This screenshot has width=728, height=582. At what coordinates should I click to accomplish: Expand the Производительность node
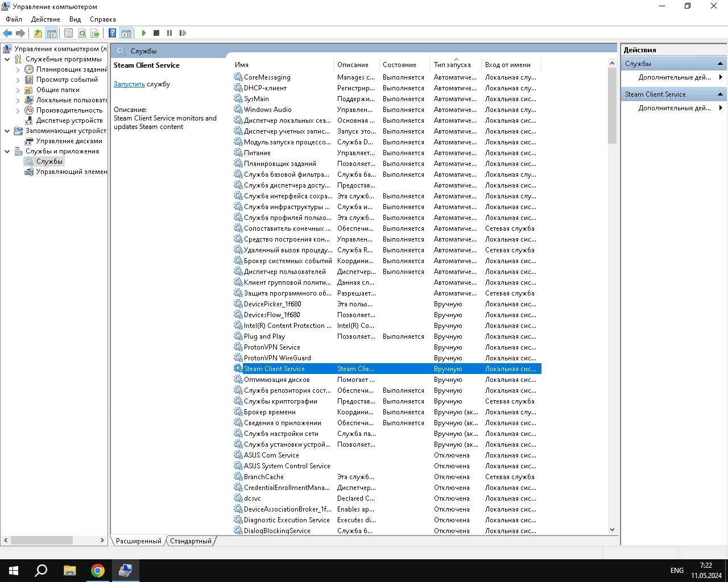tap(18, 110)
